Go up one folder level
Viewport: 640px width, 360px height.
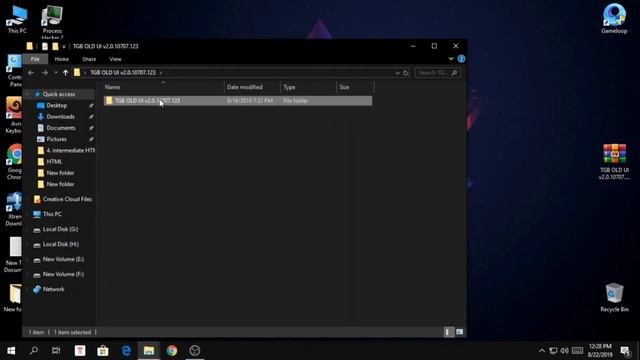(x=65, y=73)
